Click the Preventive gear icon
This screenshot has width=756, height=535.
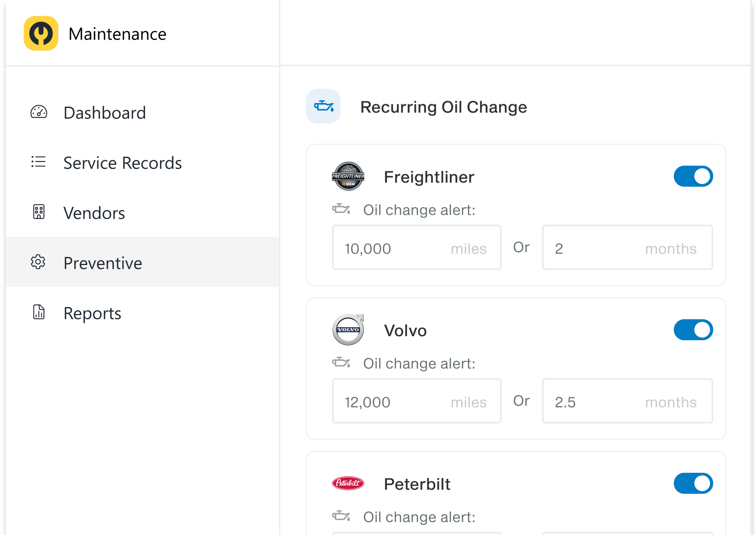click(38, 262)
